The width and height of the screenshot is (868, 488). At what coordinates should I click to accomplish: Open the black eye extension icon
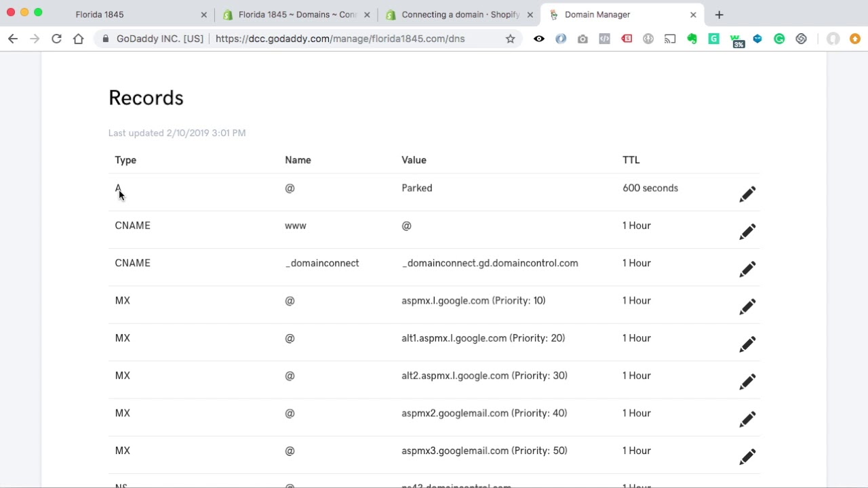(539, 39)
